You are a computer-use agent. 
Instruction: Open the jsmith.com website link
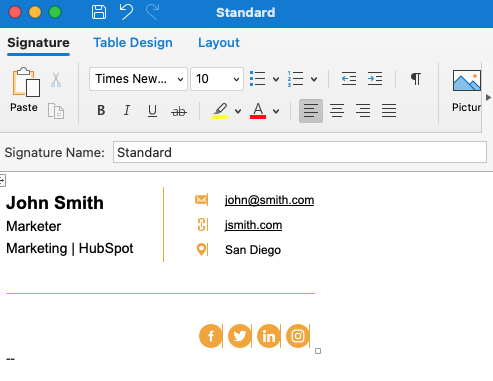tap(253, 225)
